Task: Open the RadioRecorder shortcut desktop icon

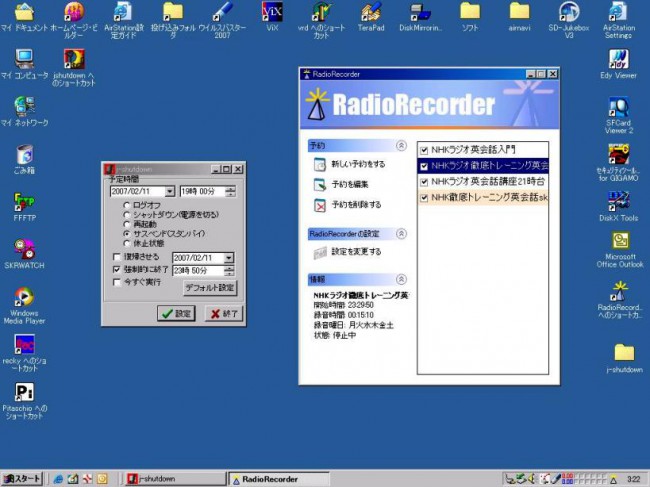Action: click(619, 291)
